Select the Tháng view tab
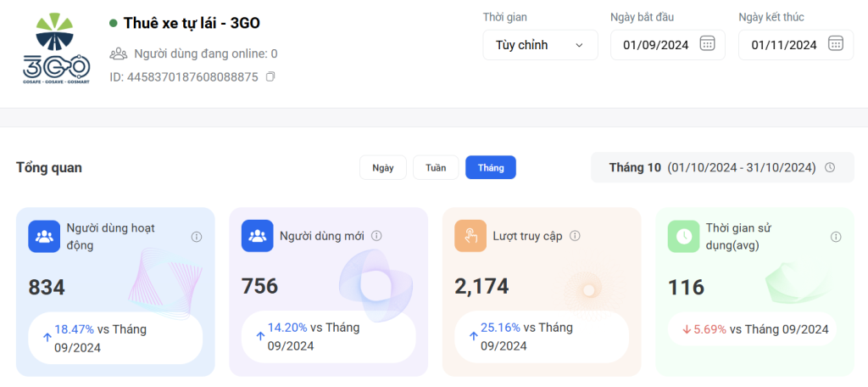Screen dimensions: 868x387 click(491, 168)
